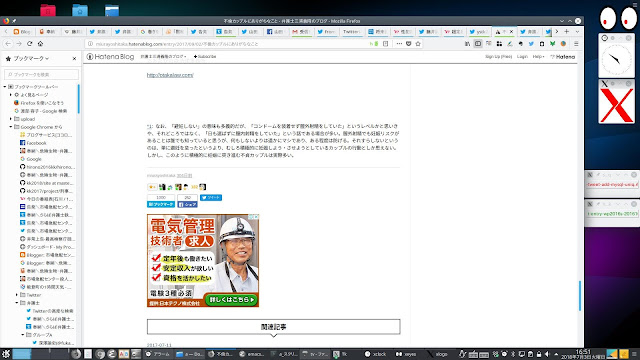This screenshot has width=640, height=360.
Task: Switch to the xeyes taskbar entry
Action: pos(406,354)
